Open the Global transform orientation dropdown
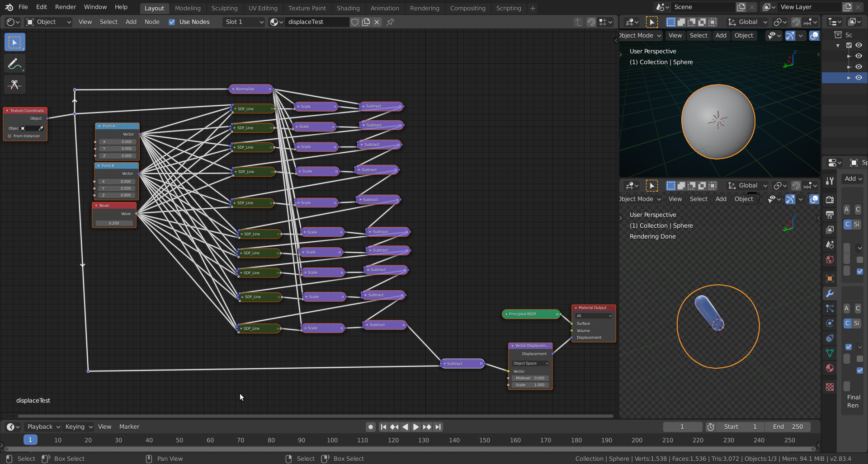The image size is (868, 464). (x=747, y=22)
